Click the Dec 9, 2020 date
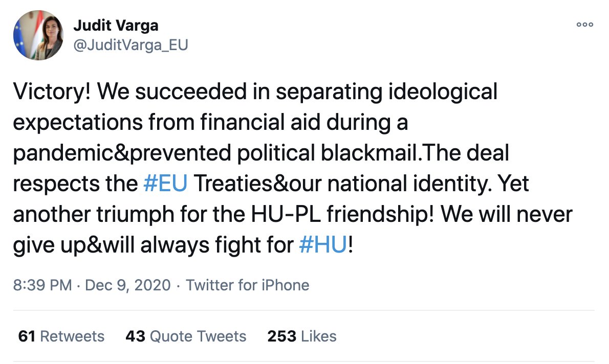Viewport: 609px width, 364px height. tap(127, 285)
